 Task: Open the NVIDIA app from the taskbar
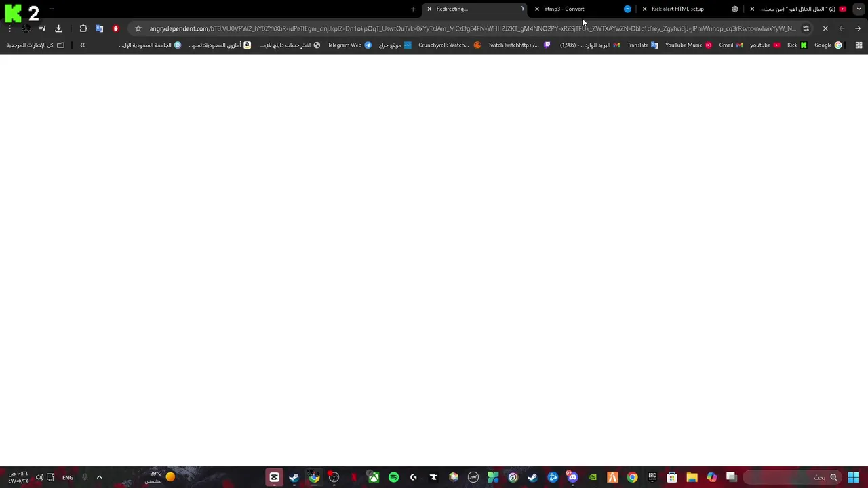tap(593, 477)
